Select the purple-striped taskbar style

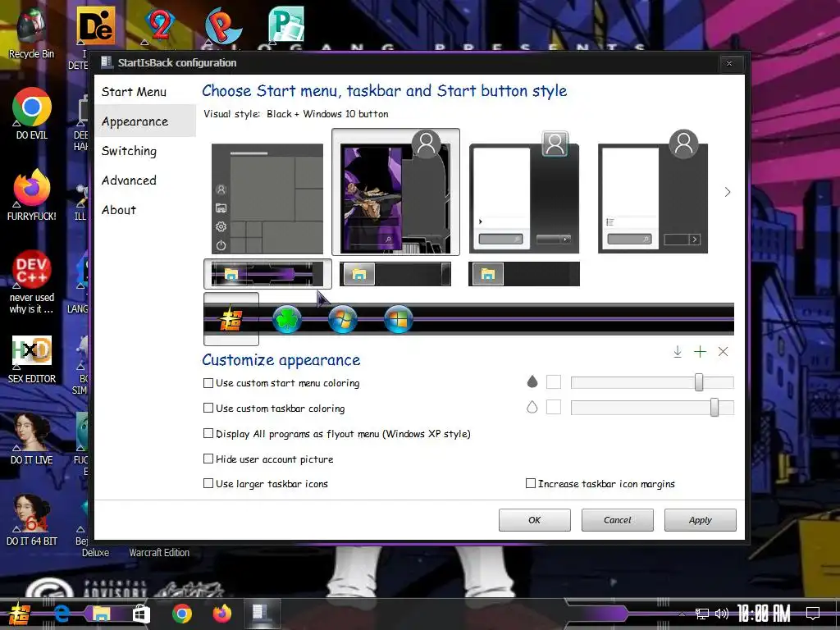click(x=267, y=274)
